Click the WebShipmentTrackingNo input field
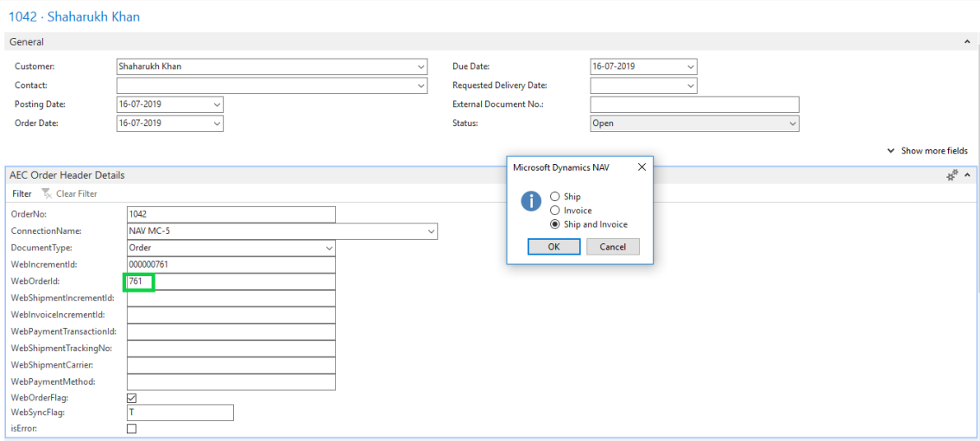Viewport: 980px width, 441px height. tap(231, 349)
